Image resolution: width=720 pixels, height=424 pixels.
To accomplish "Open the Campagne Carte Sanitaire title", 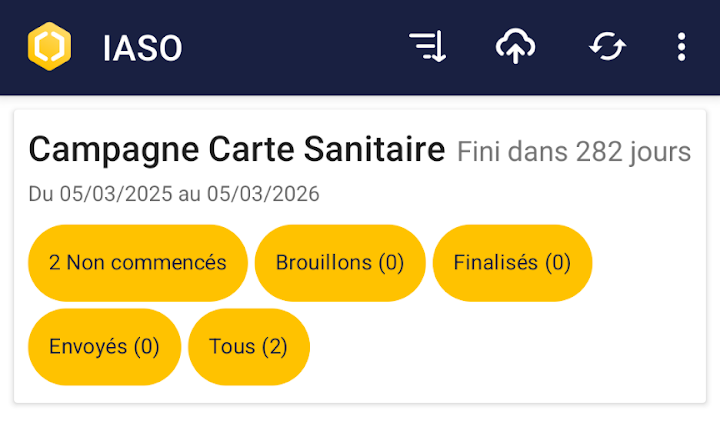I will coord(236,150).
